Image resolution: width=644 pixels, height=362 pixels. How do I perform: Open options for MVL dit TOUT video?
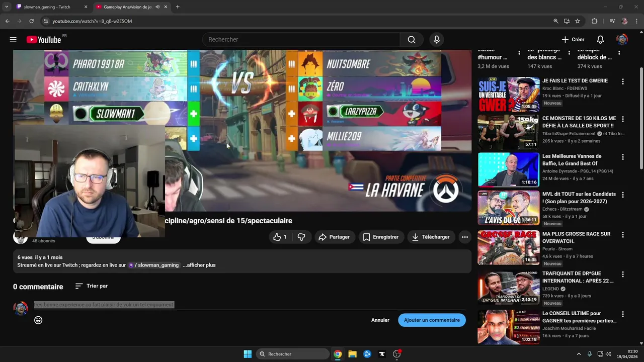click(623, 195)
